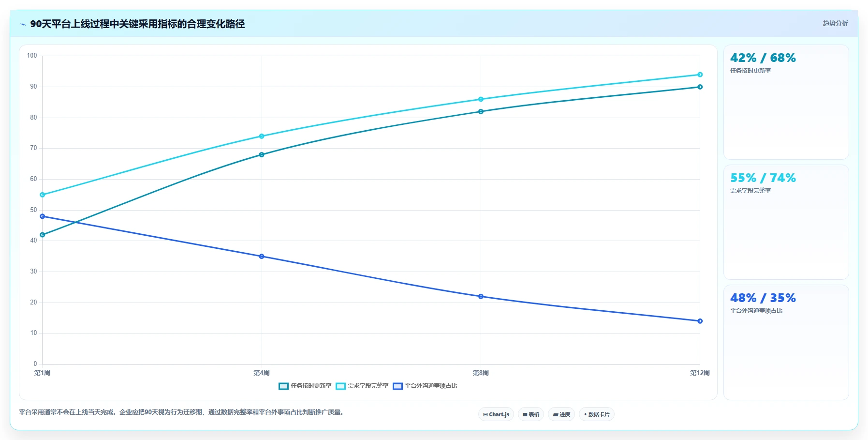Click the 平台外沟通事项占比 data point at 第12周
The width and height of the screenshot is (868, 440).
pos(700,321)
